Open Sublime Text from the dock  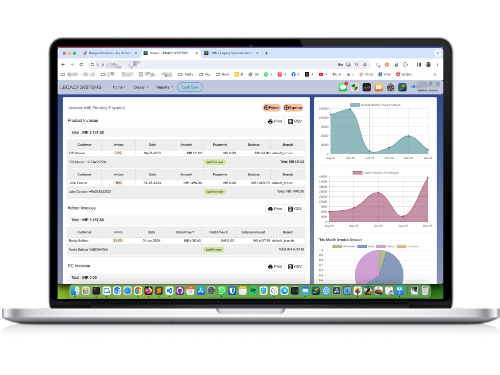coord(159,291)
